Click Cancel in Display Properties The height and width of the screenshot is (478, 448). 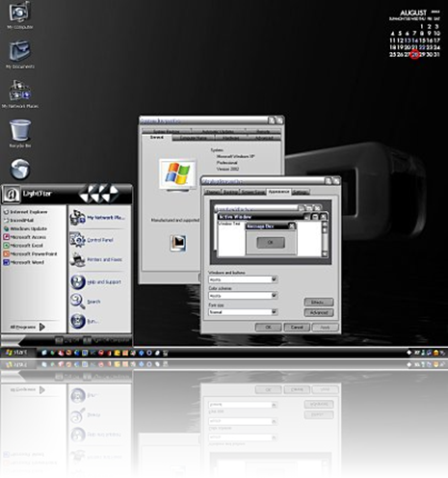pyautogui.click(x=297, y=328)
